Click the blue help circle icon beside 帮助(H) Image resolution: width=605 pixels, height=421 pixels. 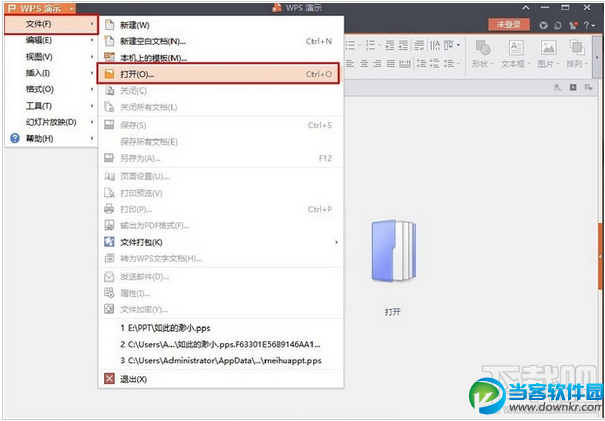point(15,138)
